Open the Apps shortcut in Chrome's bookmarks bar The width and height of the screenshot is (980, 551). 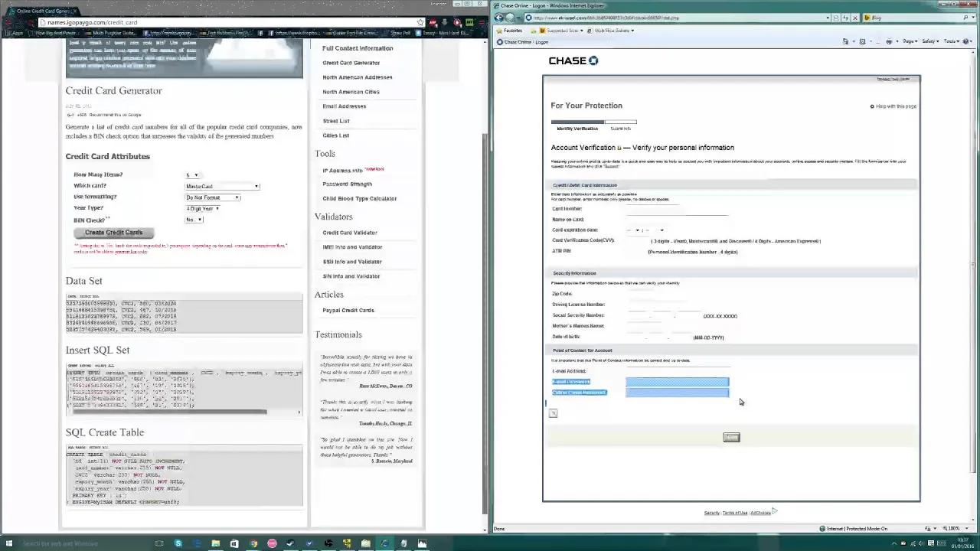(x=13, y=33)
